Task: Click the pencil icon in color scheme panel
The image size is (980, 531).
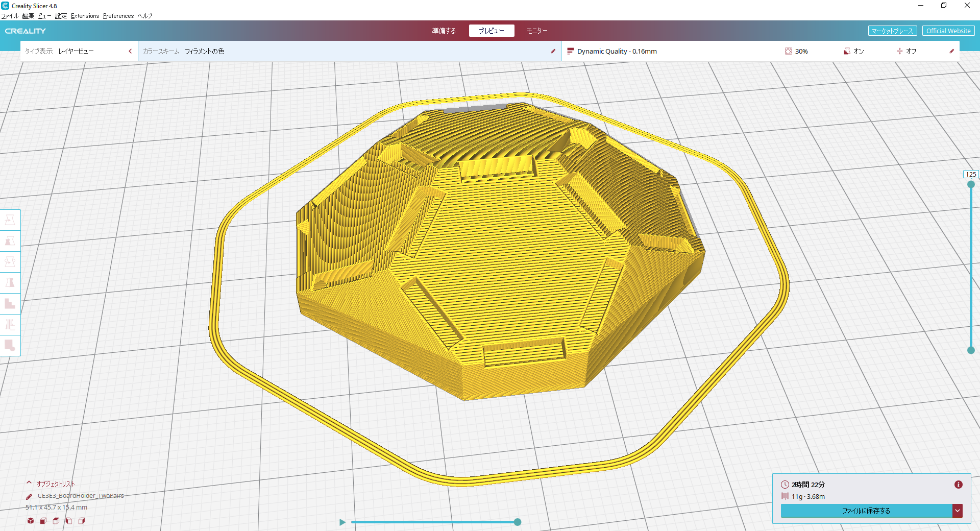Action: tap(553, 51)
